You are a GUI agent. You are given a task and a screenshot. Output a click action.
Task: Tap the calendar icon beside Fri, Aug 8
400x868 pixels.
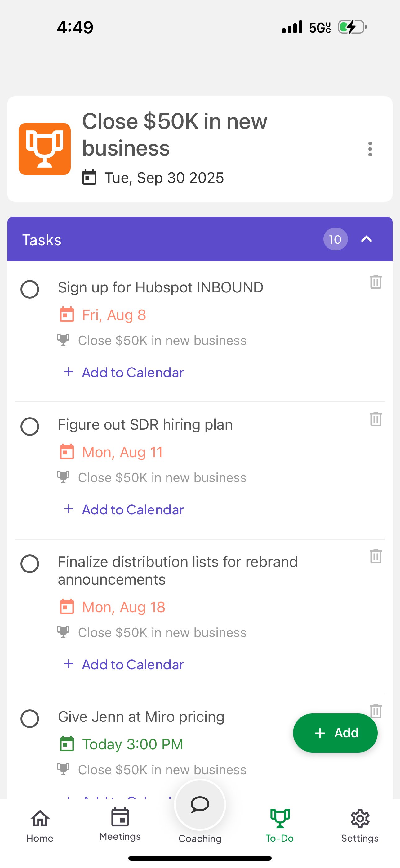click(67, 315)
